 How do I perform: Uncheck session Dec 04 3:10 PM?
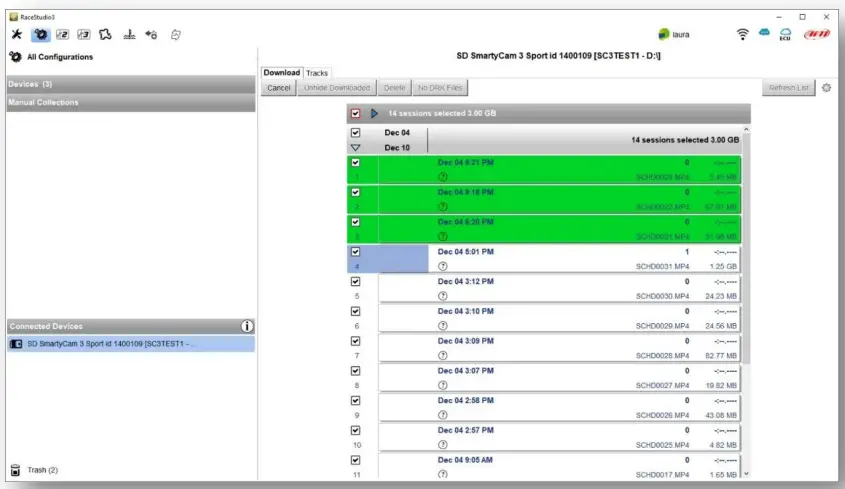tap(355, 311)
